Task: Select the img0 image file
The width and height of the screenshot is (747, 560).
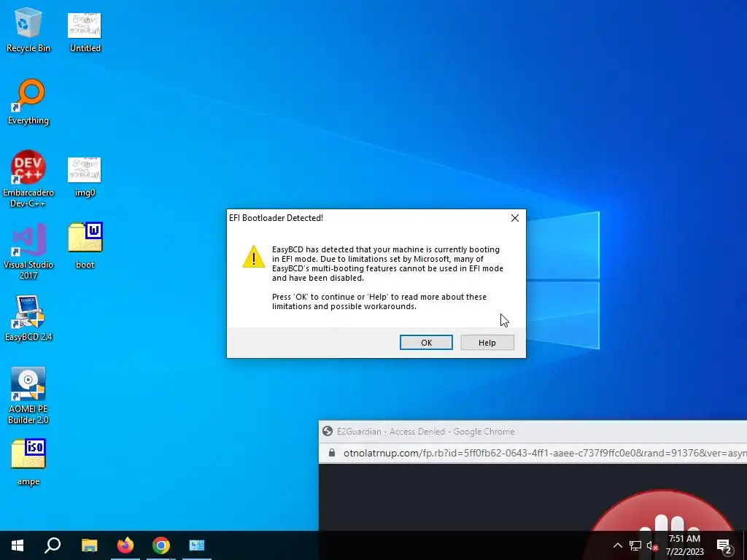Action: pos(85,176)
